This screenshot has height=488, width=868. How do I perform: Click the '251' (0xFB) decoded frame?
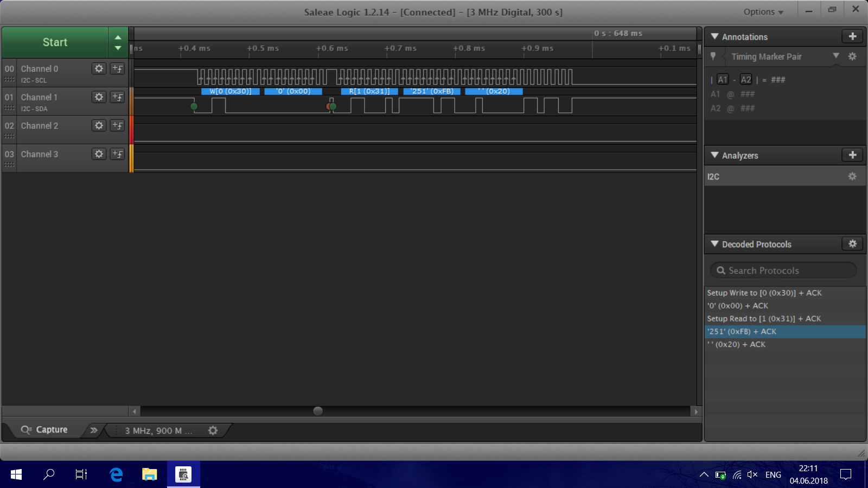432,91
